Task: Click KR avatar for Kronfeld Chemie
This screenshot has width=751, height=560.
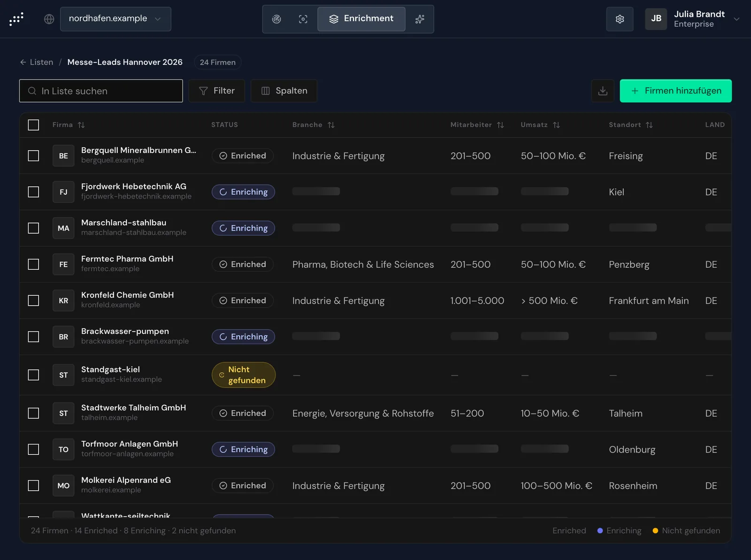Action: [x=63, y=300]
